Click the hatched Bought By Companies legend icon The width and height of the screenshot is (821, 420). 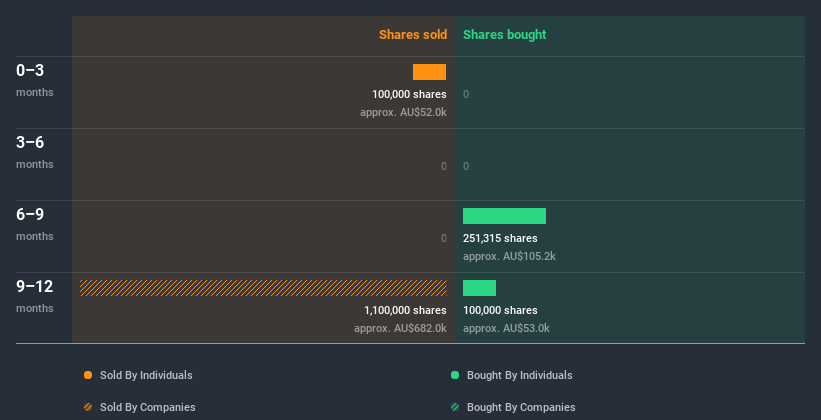[455, 407]
